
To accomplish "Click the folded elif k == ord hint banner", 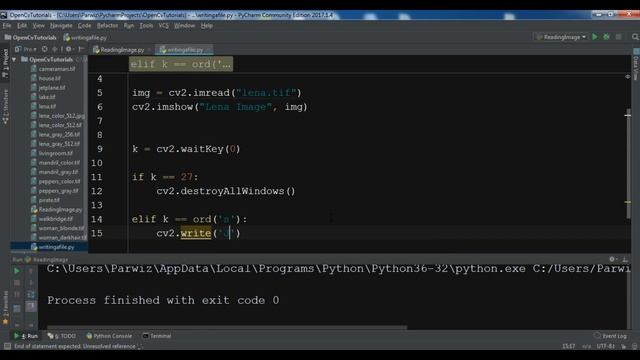I will click(x=181, y=64).
